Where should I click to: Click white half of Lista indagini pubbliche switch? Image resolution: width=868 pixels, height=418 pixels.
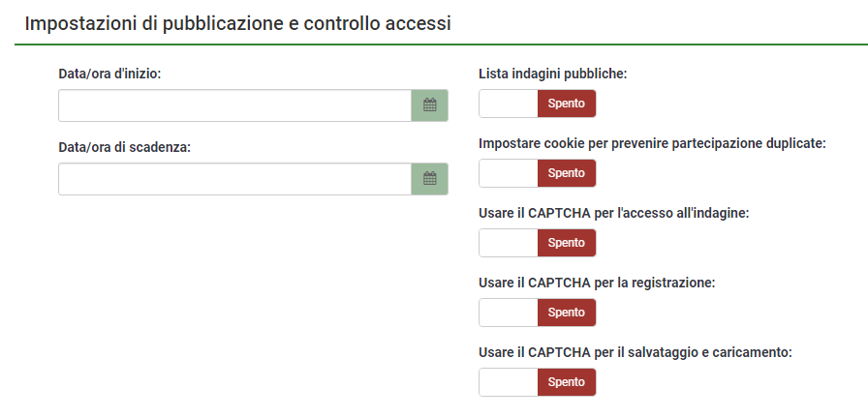[x=509, y=104]
